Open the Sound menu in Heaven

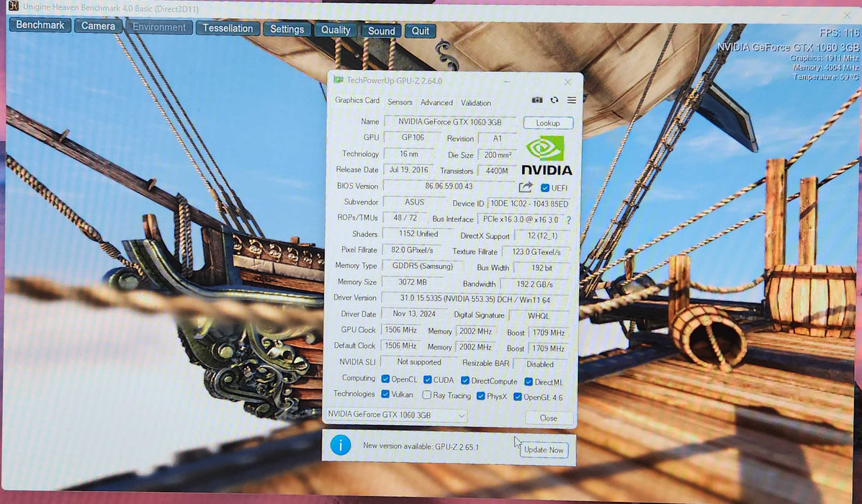point(382,31)
